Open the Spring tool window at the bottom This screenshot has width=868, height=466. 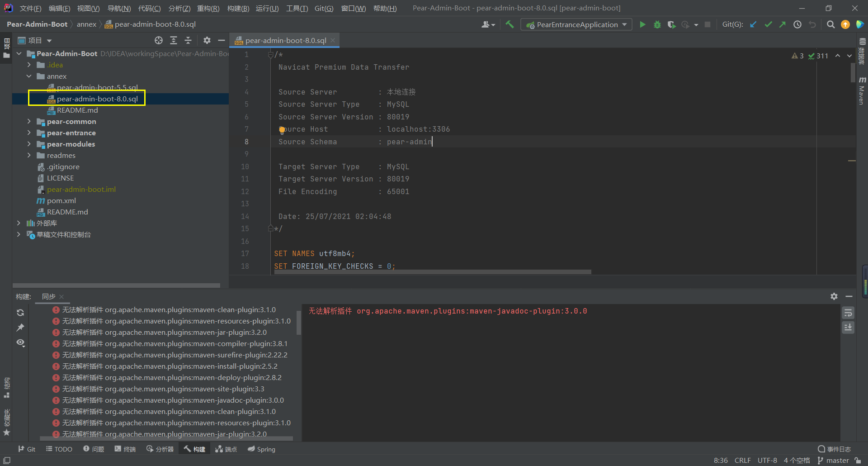click(261, 449)
